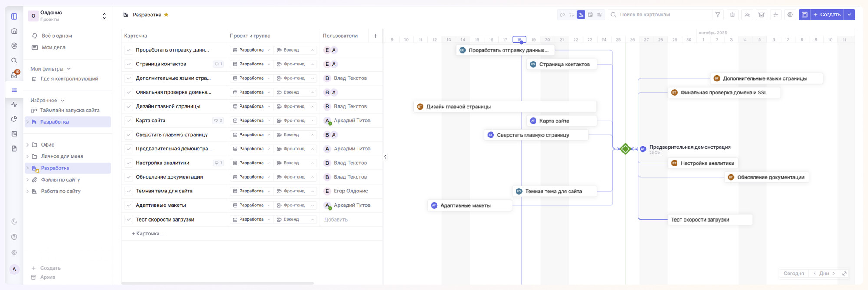Collapse the 'Мои фильтры' section
Image resolution: width=868 pixels, height=290 pixels.
pyautogui.click(x=69, y=69)
